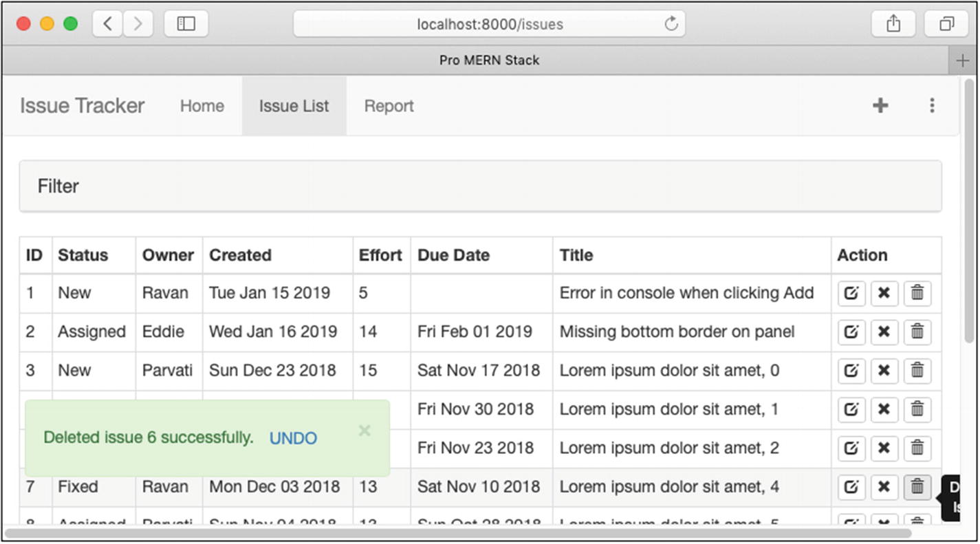
Task: Edit issue 7 with the pencil icon
Action: [851, 487]
